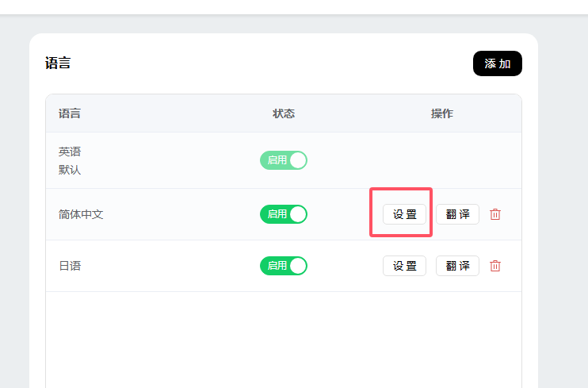
Task: Click the 添加 button
Action: 497,63
